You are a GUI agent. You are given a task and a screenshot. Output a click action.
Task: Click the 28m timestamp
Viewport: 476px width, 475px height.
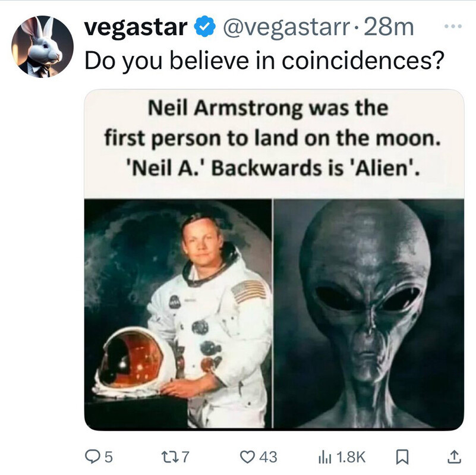click(x=390, y=27)
